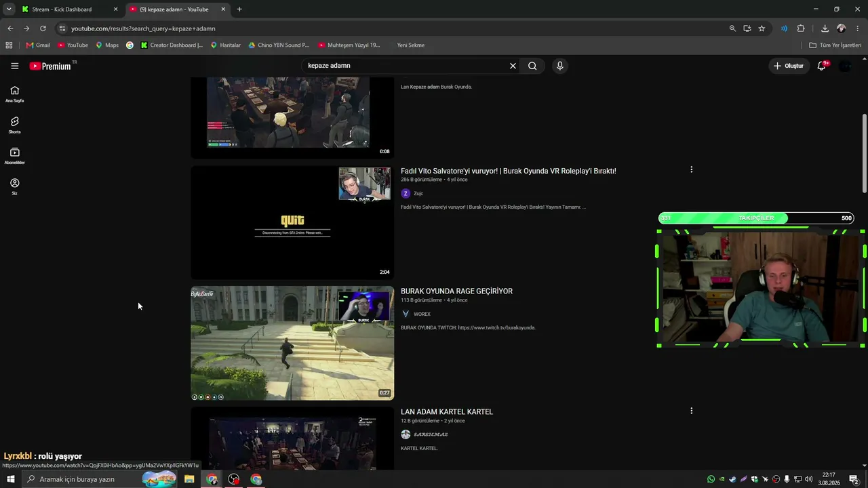Open more options for LAN ADAM KARTEL KARTEL
Image resolution: width=868 pixels, height=488 pixels.
[691, 411]
